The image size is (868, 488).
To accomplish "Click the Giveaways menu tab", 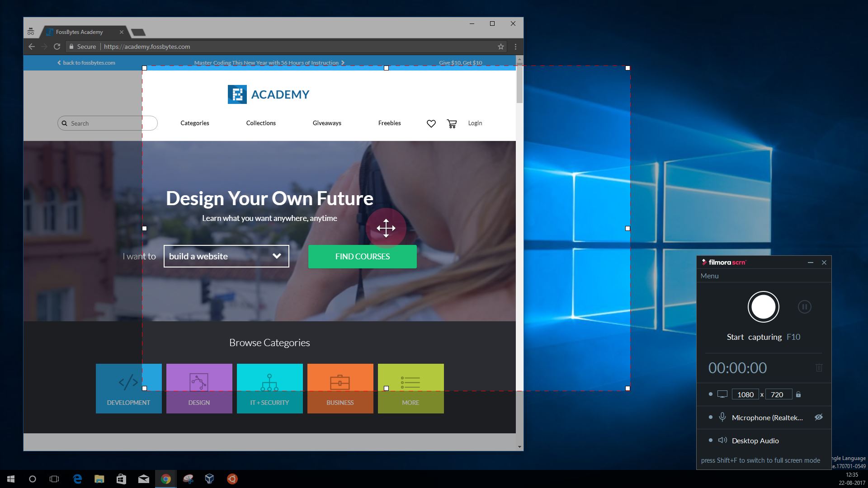I will pyautogui.click(x=327, y=123).
